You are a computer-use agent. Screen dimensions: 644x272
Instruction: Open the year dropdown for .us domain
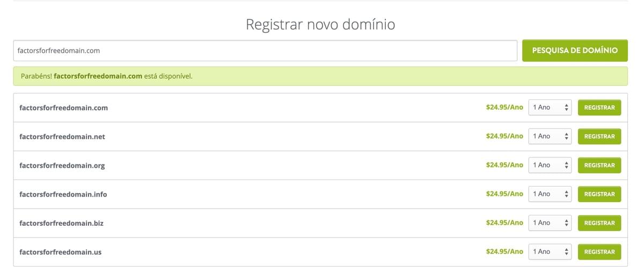pos(550,252)
